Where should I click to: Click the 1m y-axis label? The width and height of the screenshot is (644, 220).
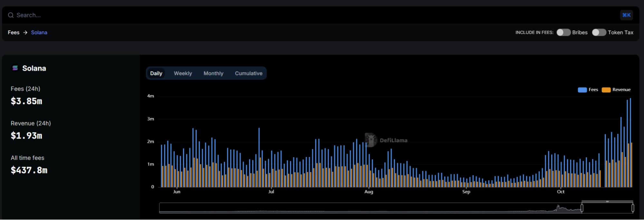click(x=150, y=164)
